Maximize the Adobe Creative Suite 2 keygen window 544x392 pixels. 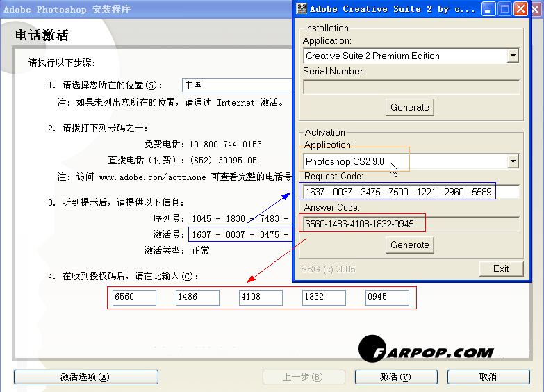pyautogui.click(x=504, y=9)
